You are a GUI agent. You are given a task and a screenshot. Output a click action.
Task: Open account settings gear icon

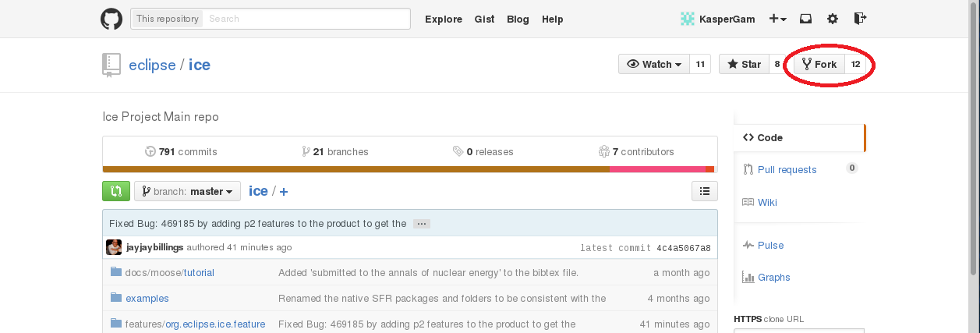pyautogui.click(x=833, y=19)
